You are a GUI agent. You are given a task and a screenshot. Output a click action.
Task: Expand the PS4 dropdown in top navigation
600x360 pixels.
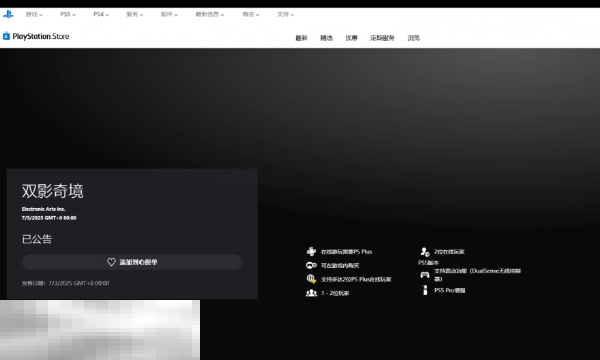tap(101, 15)
